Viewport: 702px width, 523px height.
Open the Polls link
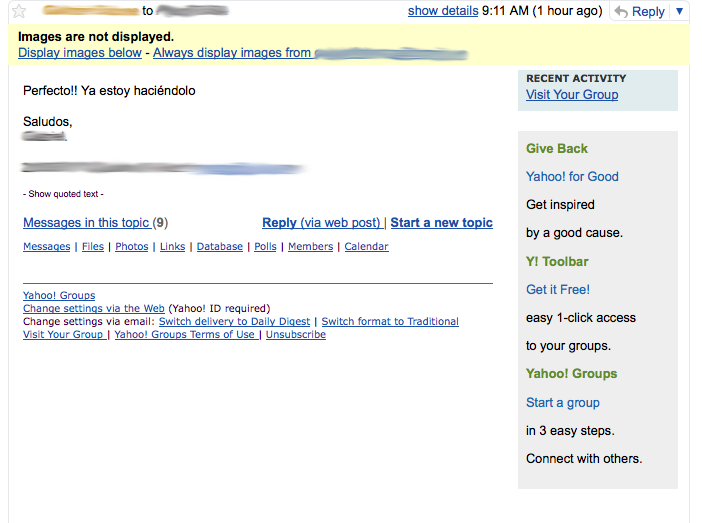(x=265, y=247)
